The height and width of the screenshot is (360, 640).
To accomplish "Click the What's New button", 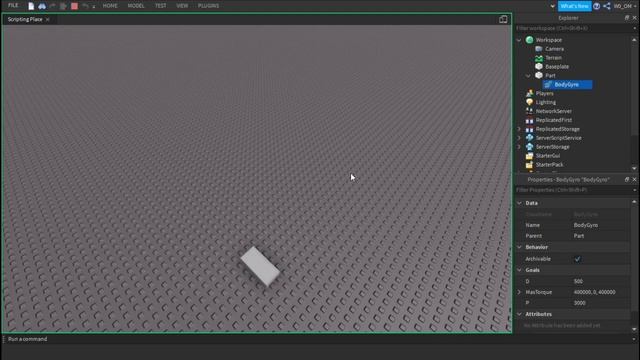I will [x=574, y=6].
